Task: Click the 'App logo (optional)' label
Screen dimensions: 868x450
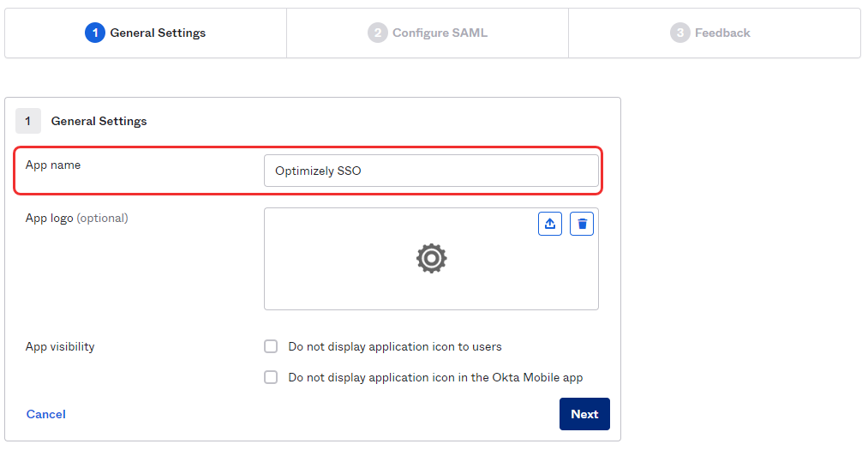Action: [x=77, y=218]
